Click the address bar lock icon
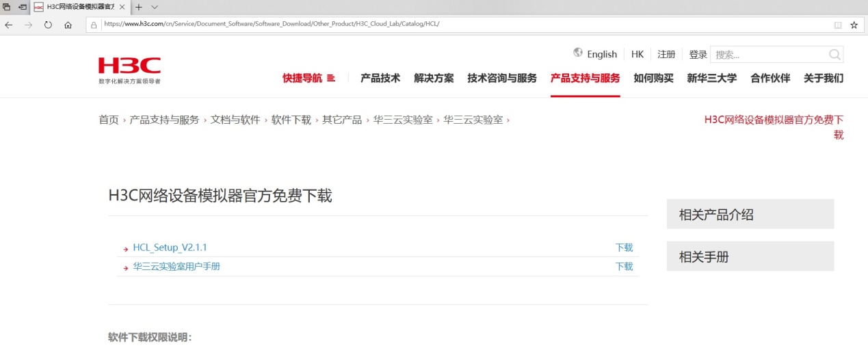 (x=94, y=24)
